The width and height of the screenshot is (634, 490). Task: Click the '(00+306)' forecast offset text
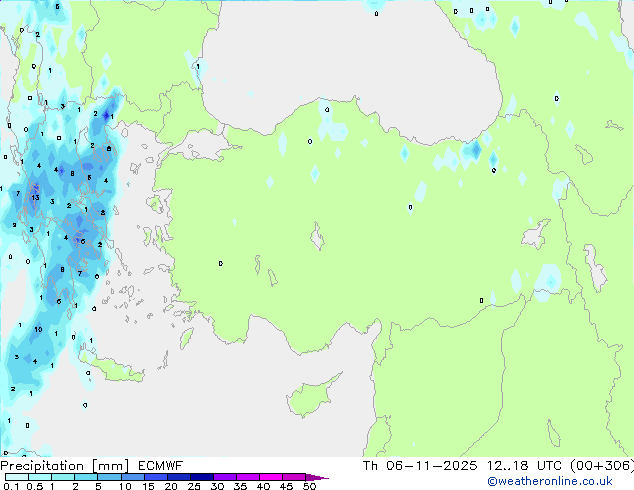[602, 466]
